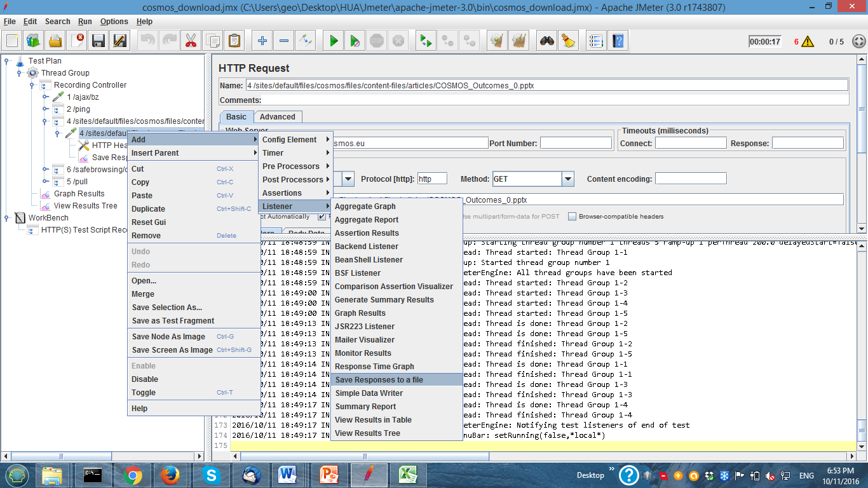
Task: Click the Save As toolbar icon
Action: [119, 41]
